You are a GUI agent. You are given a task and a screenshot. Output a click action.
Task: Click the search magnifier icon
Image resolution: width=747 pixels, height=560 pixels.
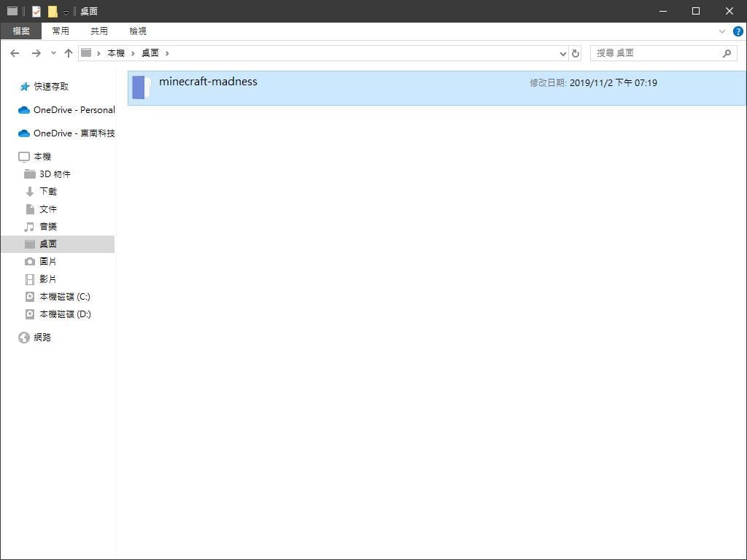(727, 53)
